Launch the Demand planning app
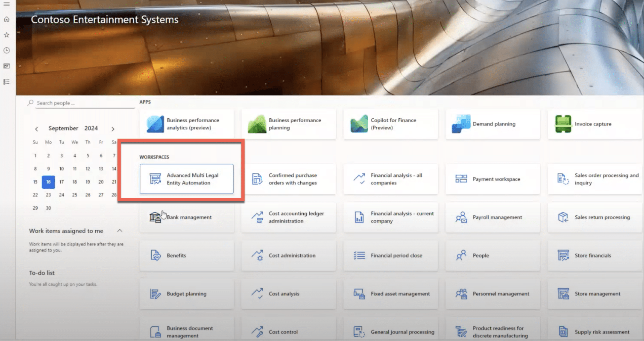The width and height of the screenshot is (644, 341). pos(493,124)
